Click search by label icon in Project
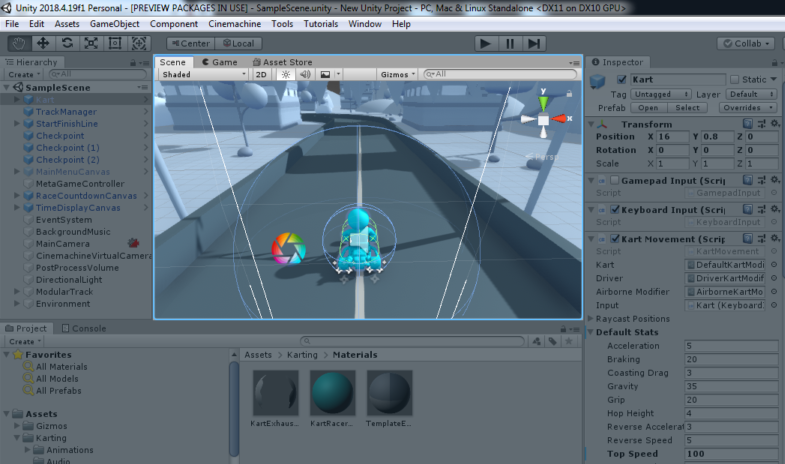 (x=553, y=341)
